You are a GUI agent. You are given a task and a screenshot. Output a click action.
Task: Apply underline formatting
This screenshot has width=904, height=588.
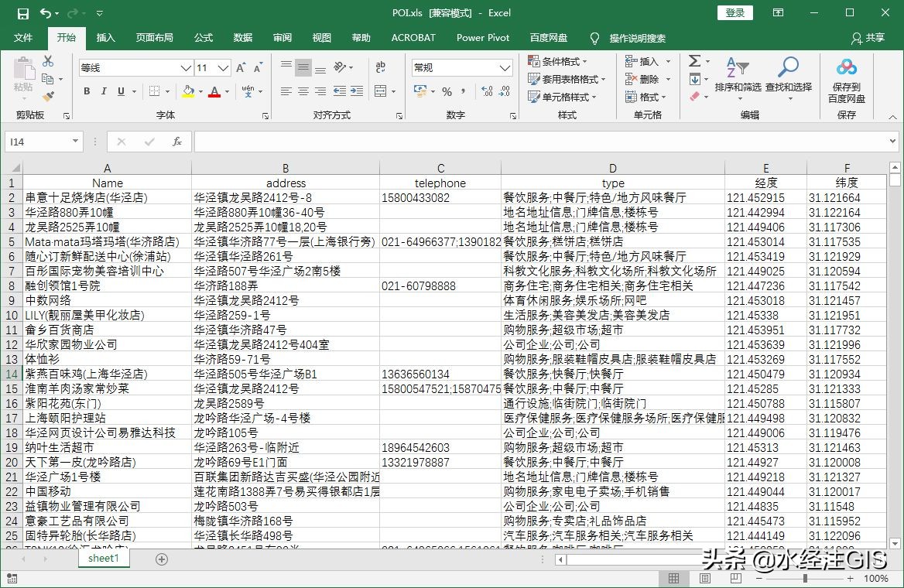click(122, 91)
